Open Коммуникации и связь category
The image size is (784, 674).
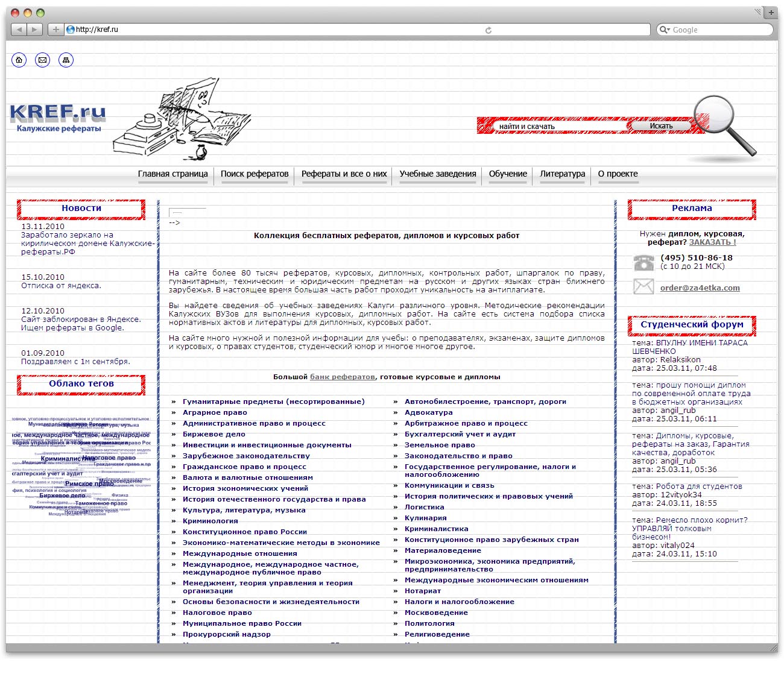point(449,485)
